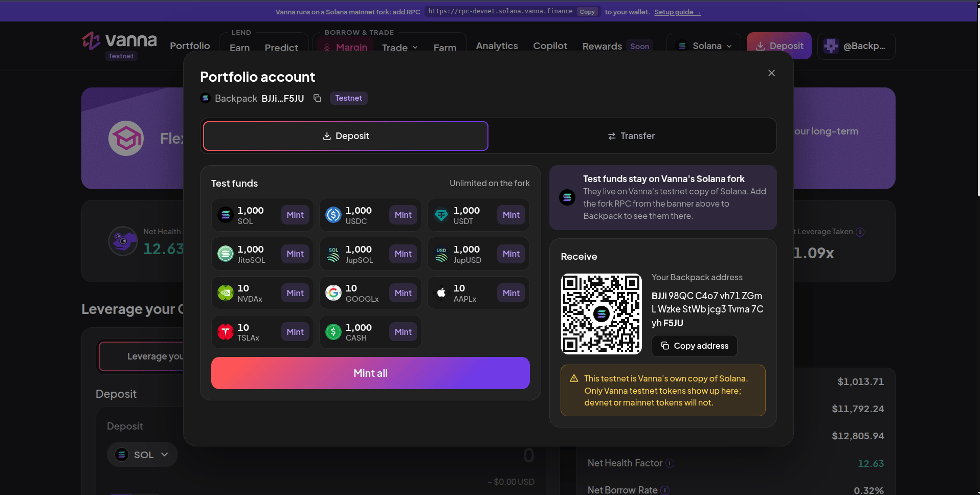This screenshot has width=980, height=495.
Task: Click the AAPLx Apple icon
Action: pyautogui.click(x=441, y=293)
